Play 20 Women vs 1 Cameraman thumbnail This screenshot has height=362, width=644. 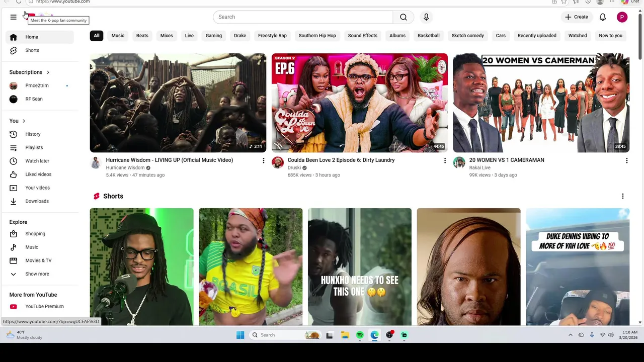click(x=541, y=103)
